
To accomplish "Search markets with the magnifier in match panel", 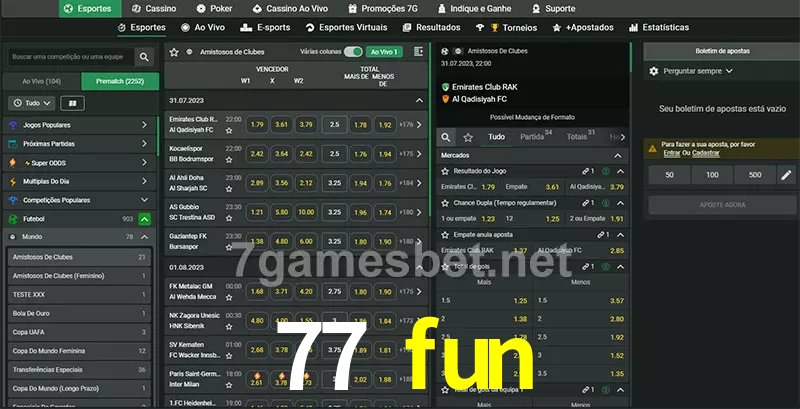I will 447,136.
